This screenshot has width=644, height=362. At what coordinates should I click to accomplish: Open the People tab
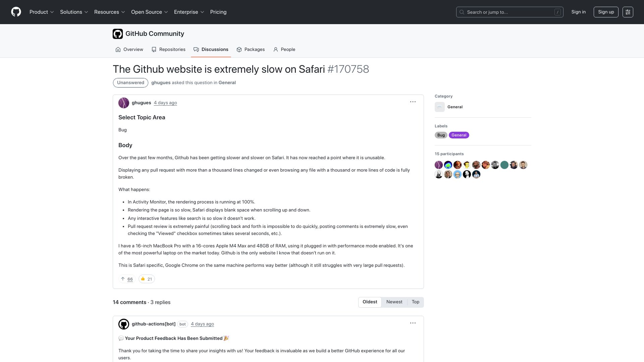pos(284,50)
